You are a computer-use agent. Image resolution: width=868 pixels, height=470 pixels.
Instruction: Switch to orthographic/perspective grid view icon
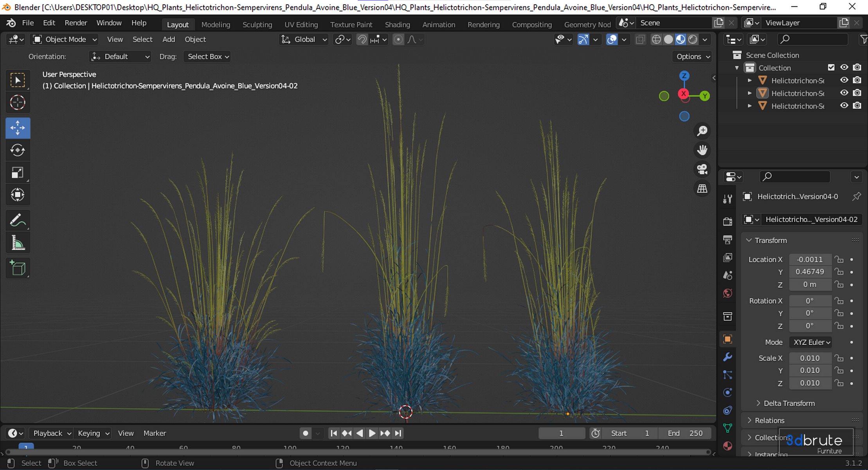click(702, 188)
